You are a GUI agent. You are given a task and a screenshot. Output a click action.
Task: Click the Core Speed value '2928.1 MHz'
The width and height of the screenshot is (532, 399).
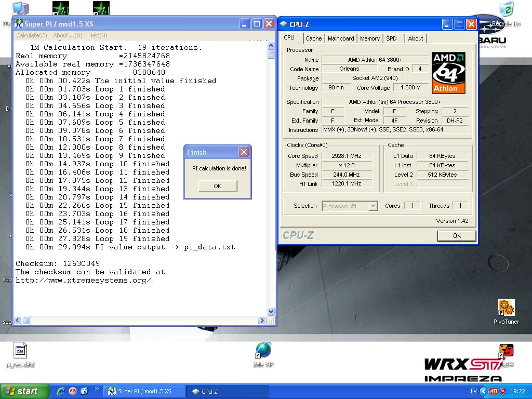point(347,156)
